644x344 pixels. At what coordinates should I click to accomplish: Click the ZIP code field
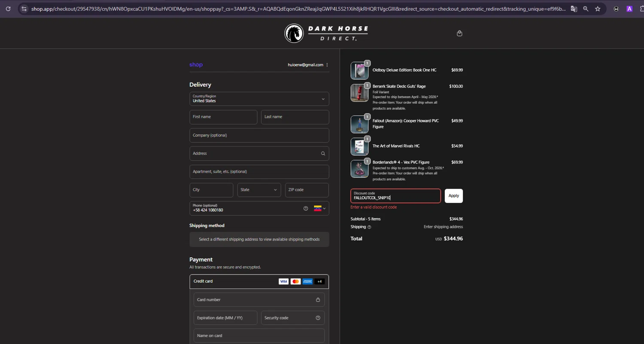(307, 190)
